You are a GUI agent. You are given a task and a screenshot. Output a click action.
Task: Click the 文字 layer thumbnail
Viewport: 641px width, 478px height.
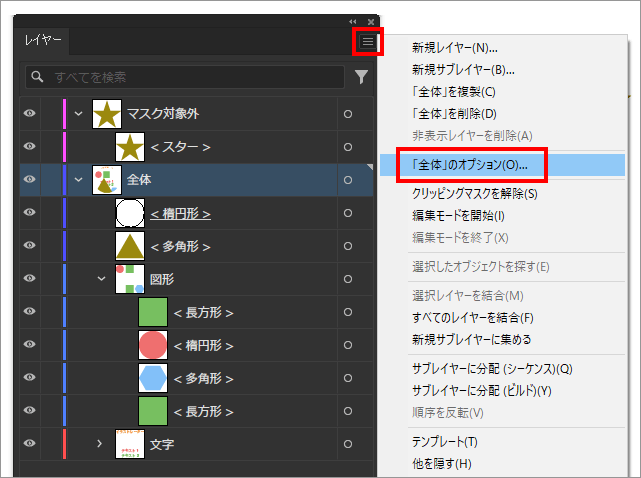click(130, 444)
